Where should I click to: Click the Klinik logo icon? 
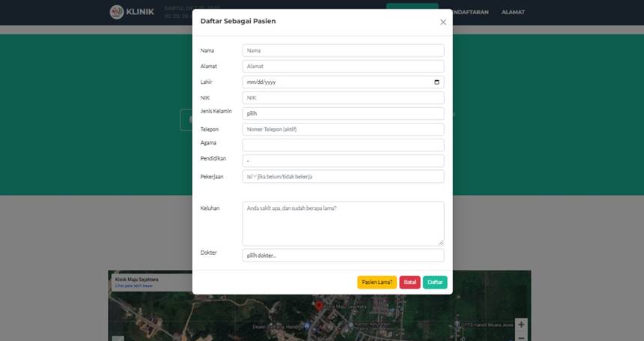(117, 12)
